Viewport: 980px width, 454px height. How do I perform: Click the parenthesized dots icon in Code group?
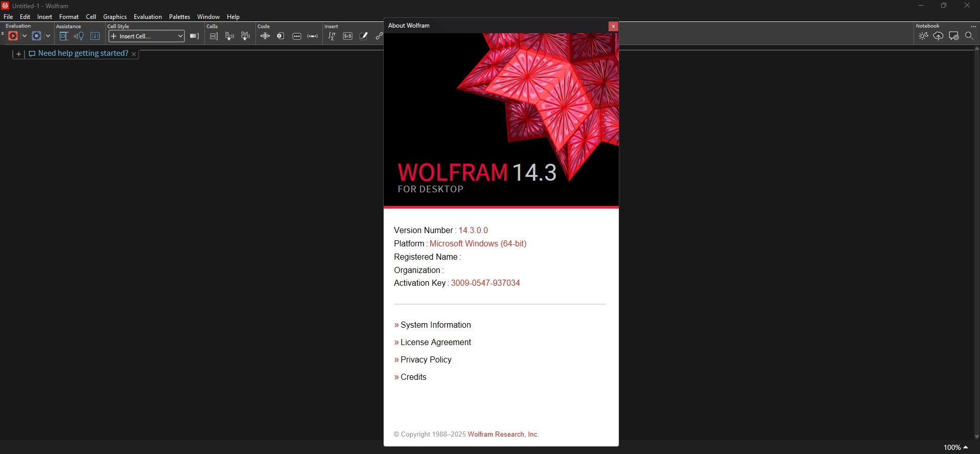[x=313, y=36]
